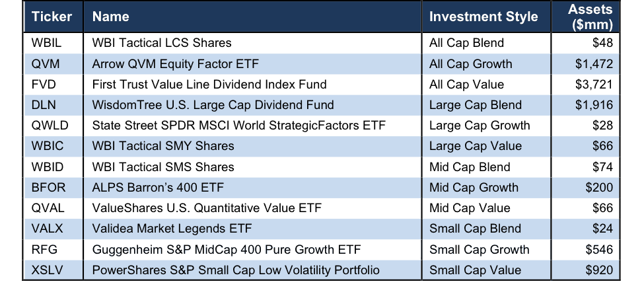Image resolution: width=644 pixels, height=300 pixels.
Task: Click the Ticker column header
Action: point(52,17)
